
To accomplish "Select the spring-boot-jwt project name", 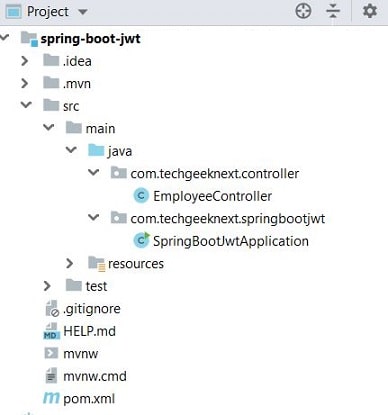I will 90,39.
